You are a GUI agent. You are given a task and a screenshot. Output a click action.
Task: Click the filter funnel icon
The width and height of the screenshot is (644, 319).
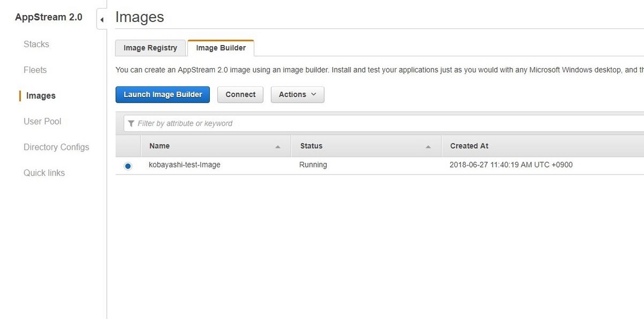(x=131, y=124)
